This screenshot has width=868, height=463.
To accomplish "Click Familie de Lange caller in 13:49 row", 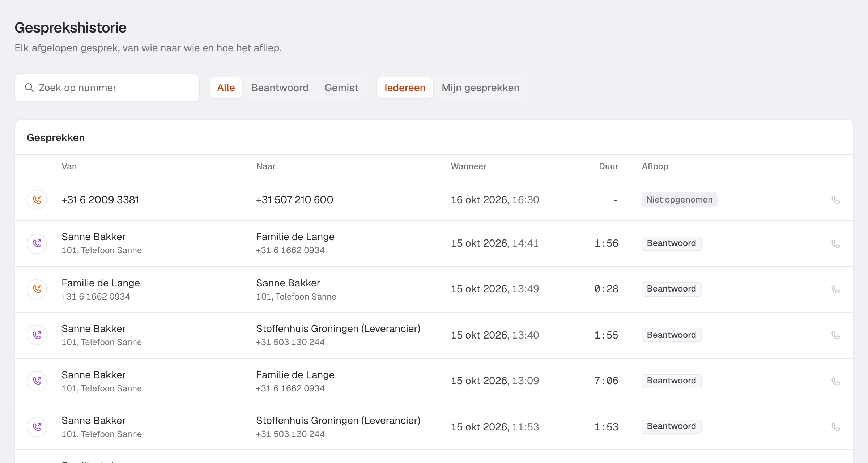I will pyautogui.click(x=101, y=283).
